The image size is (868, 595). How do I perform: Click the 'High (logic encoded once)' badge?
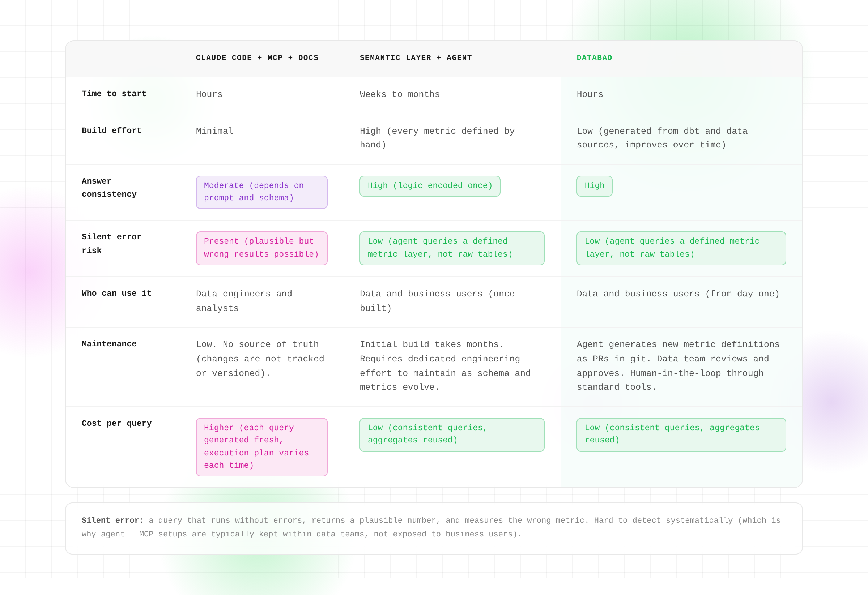(x=430, y=186)
